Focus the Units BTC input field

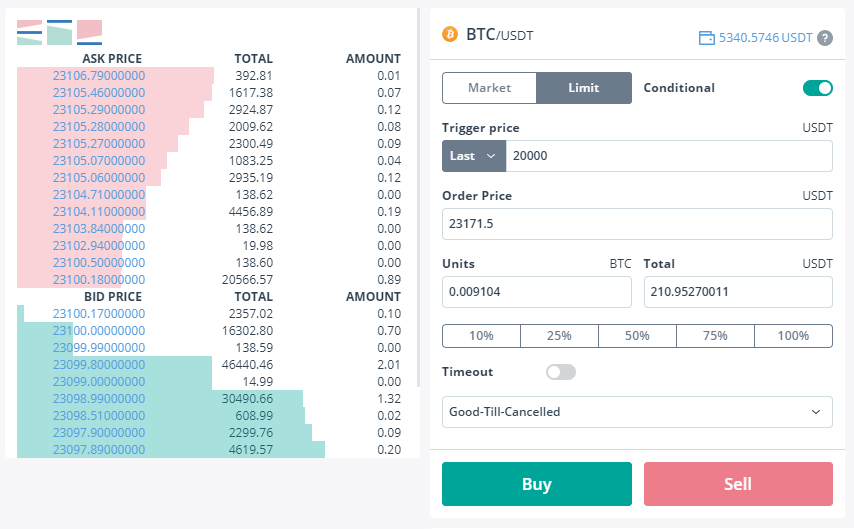[x=536, y=292]
